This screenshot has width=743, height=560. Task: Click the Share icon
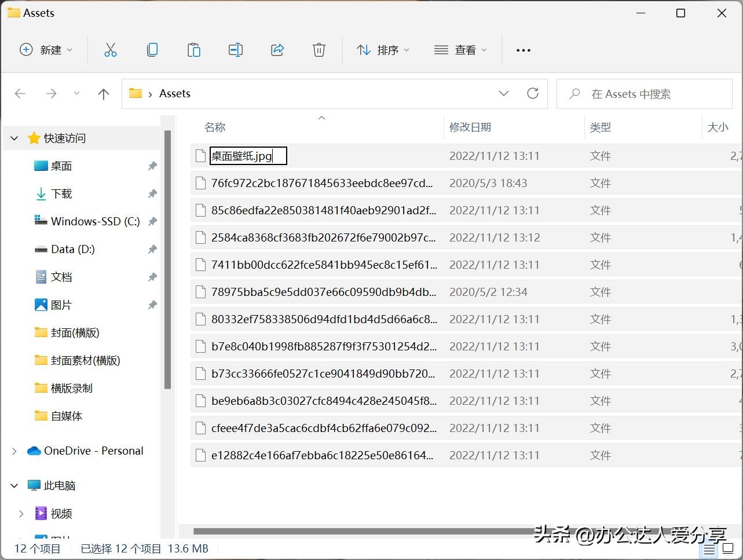pyautogui.click(x=277, y=50)
